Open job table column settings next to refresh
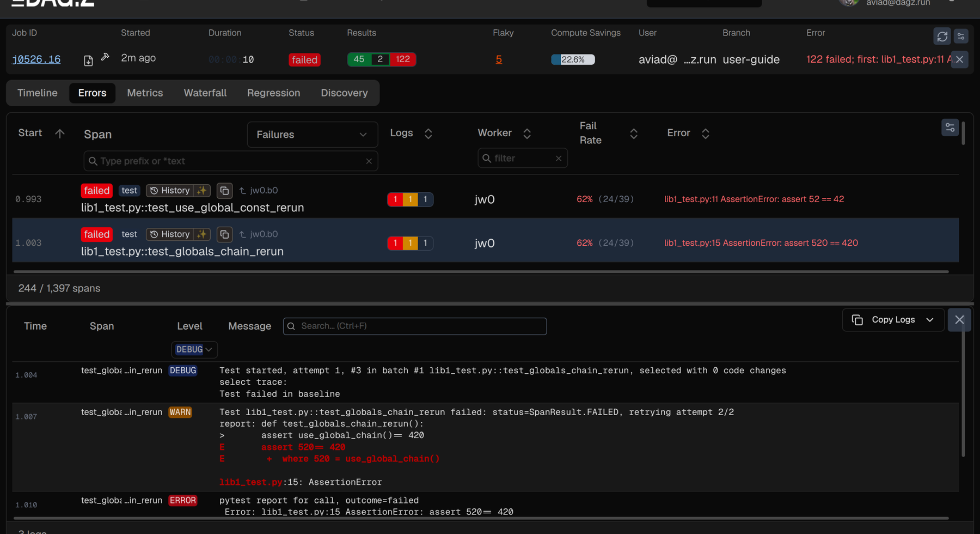This screenshot has height=534, width=980. [x=961, y=37]
